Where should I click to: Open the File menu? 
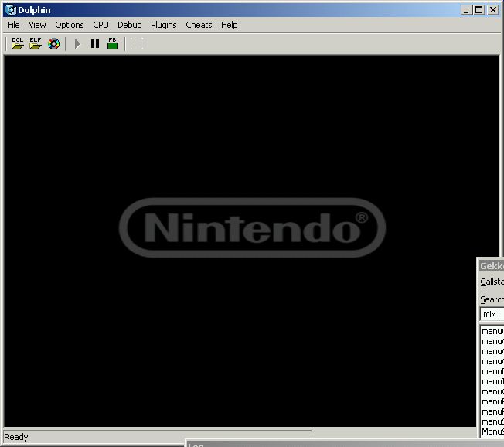tap(13, 25)
